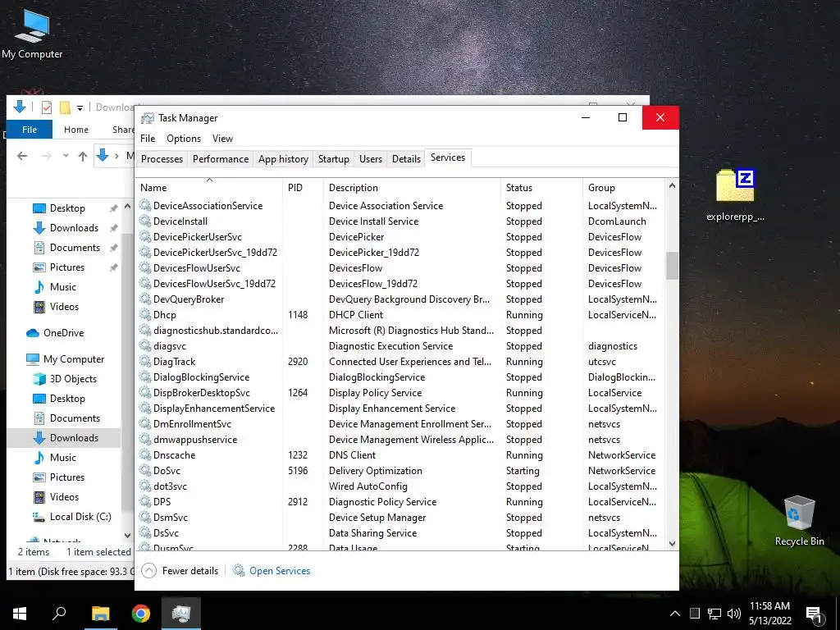Image resolution: width=840 pixels, height=630 pixels.
Task: Select the Recycle Bin desktop icon
Action: click(799, 521)
